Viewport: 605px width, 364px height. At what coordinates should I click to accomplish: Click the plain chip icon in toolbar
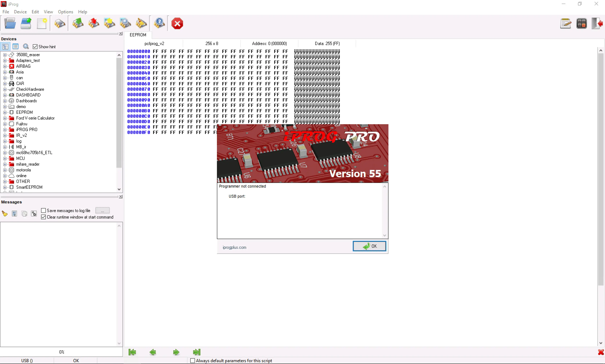(60, 24)
